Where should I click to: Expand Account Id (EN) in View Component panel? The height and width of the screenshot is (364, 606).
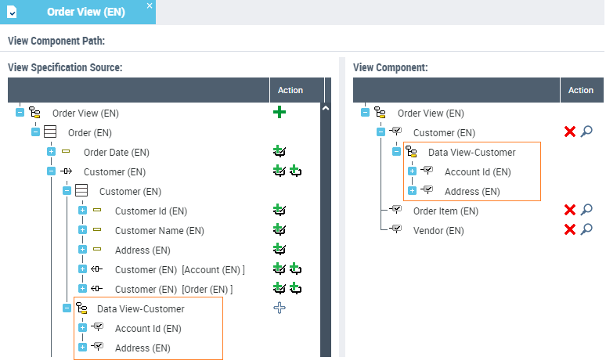click(x=412, y=171)
